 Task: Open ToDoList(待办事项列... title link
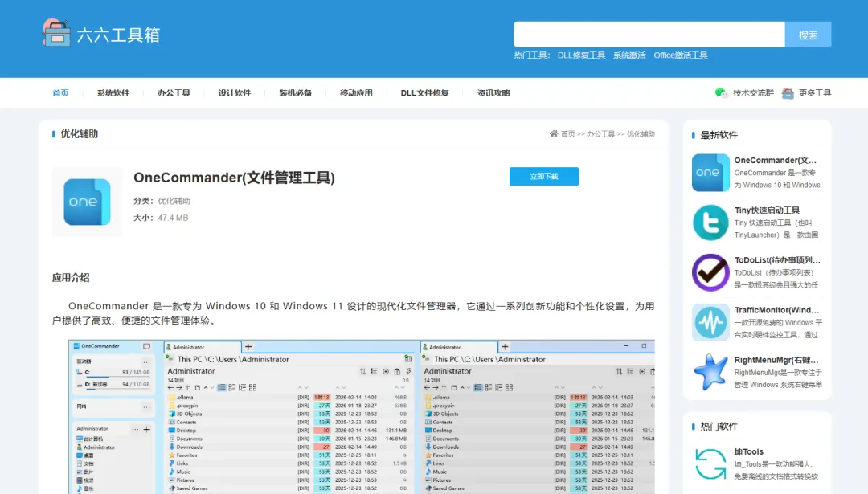777,259
